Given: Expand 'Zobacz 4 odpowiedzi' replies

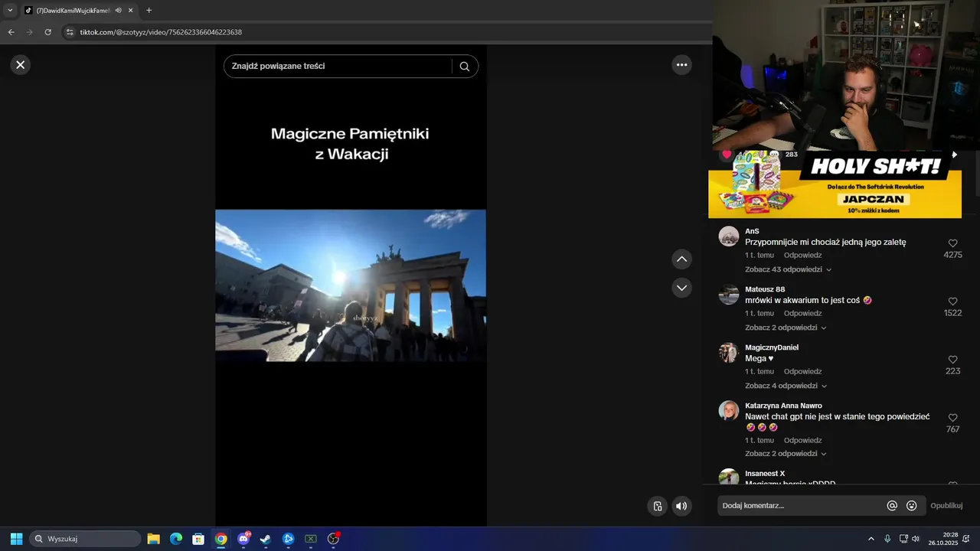Looking at the screenshot, I should tap(786, 386).
